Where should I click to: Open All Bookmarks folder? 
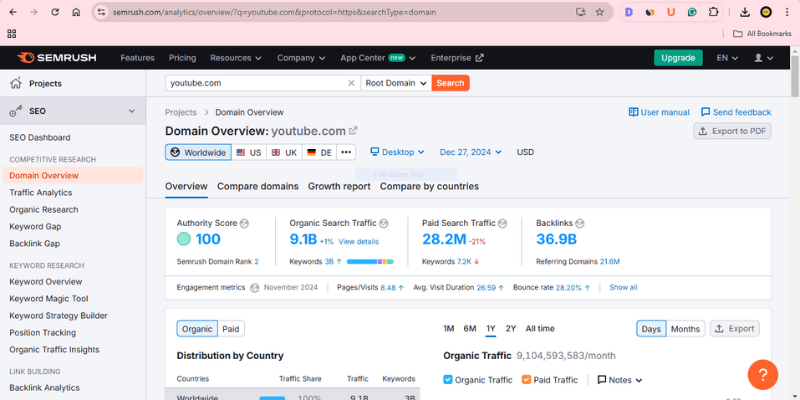pyautogui.click(x=762, y=34)
